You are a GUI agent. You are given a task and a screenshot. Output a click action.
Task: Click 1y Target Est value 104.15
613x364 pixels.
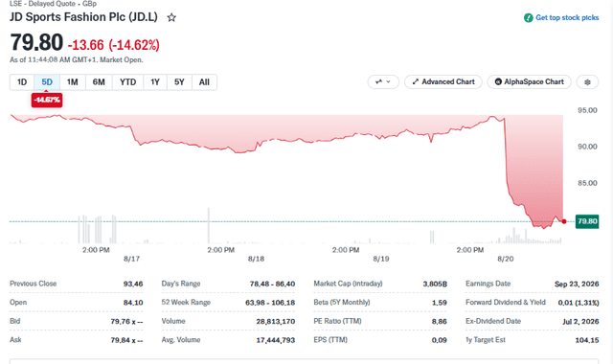pos(587,340)
